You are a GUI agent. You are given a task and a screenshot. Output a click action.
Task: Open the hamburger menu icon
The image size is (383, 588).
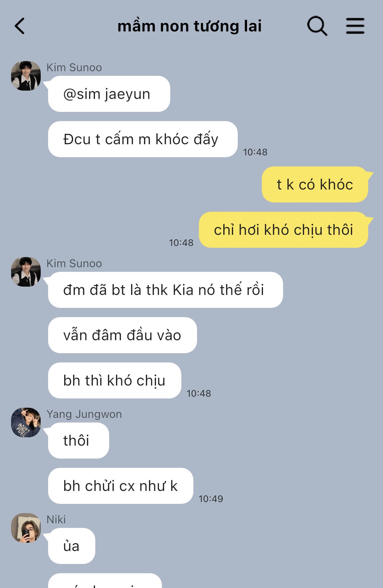(355, 26)
